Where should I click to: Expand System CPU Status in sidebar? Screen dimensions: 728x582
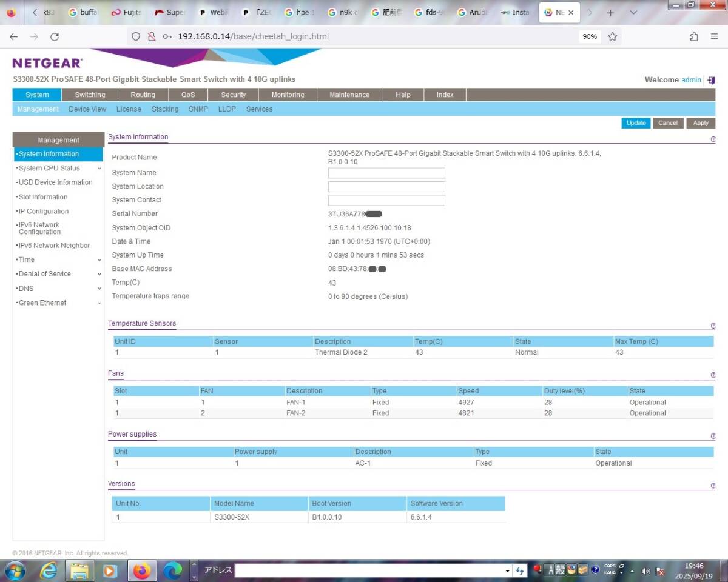[x=99, y=169]
